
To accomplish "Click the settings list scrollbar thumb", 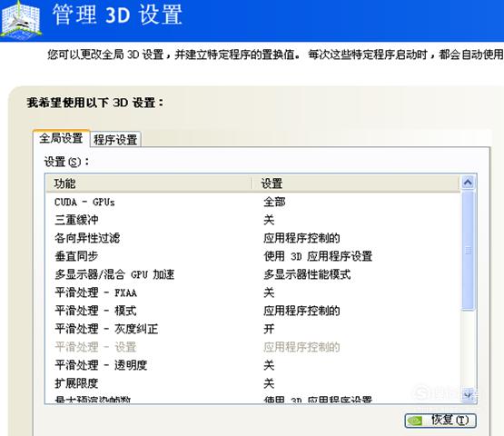I will [x=468, y=250].
